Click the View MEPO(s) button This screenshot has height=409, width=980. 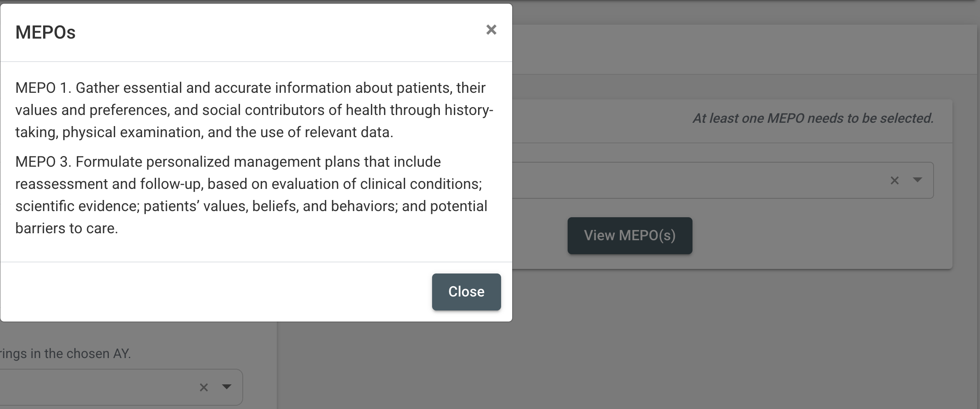630,236
